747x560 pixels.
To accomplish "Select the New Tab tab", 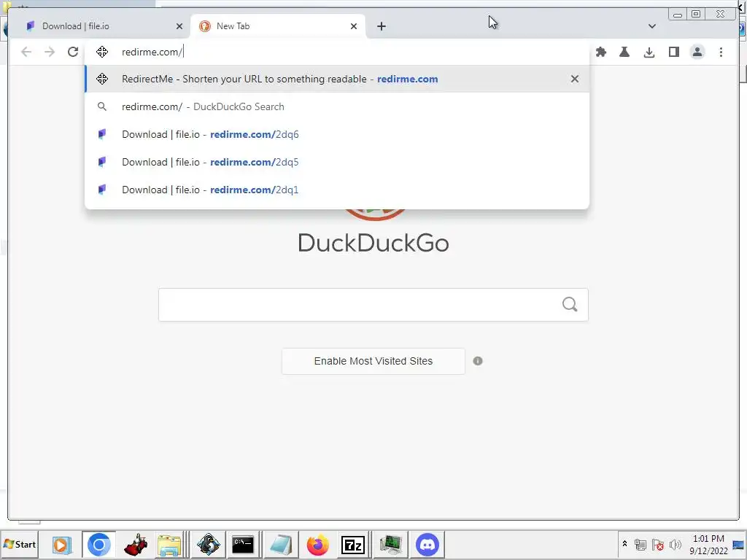I will click(x=278, y=26).
